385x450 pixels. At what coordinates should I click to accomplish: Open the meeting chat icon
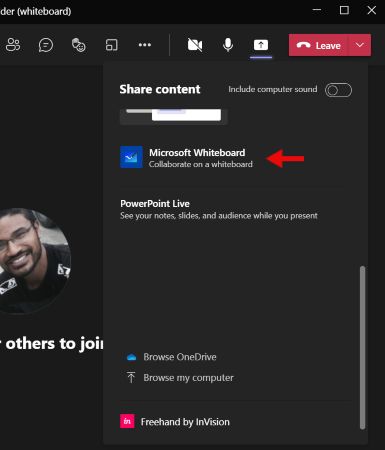coord(46,45)
